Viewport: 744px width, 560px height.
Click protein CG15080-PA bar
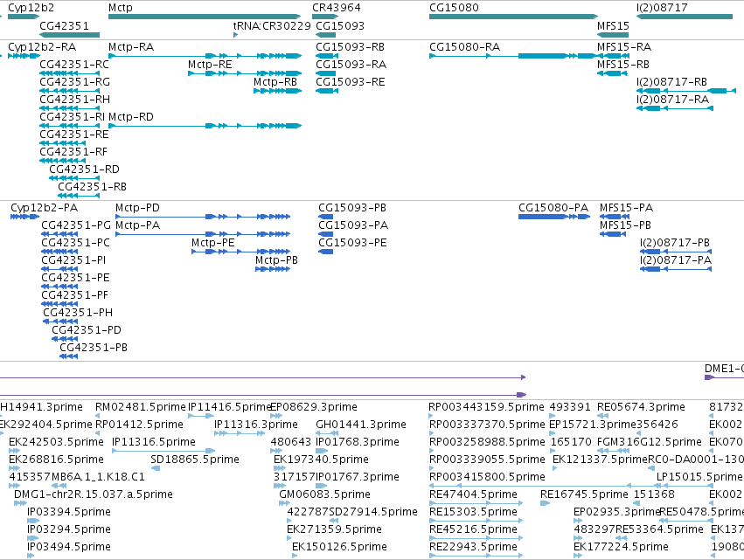553,217
